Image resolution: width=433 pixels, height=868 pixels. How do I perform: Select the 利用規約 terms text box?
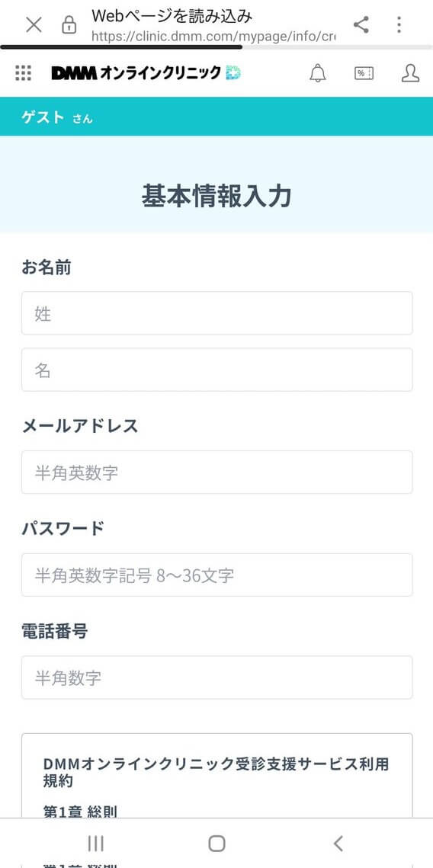(x=217, y=776)
